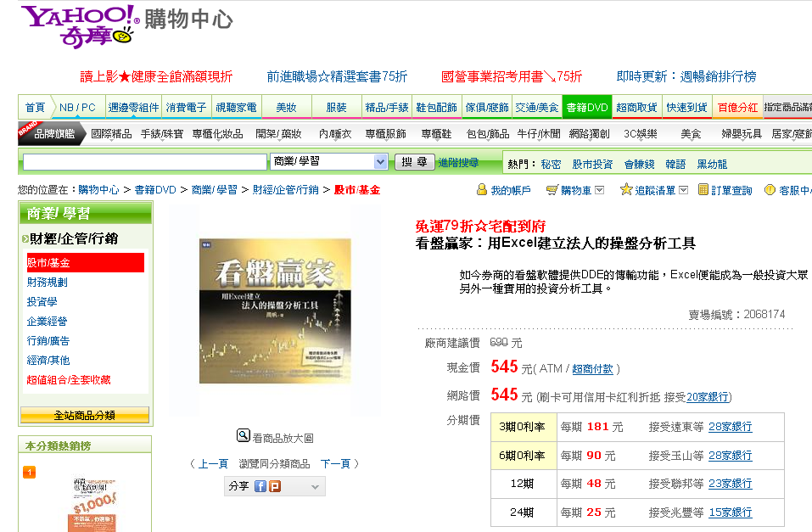This screenshot has width=812, height=532.
Task: Click 28家銀行 in the 6期0利率 row
Action: click(731, 456)
